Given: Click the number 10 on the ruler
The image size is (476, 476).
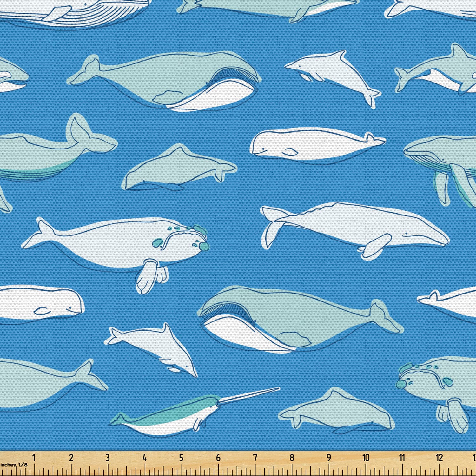Looking at the screenshot, I should 366,458.
